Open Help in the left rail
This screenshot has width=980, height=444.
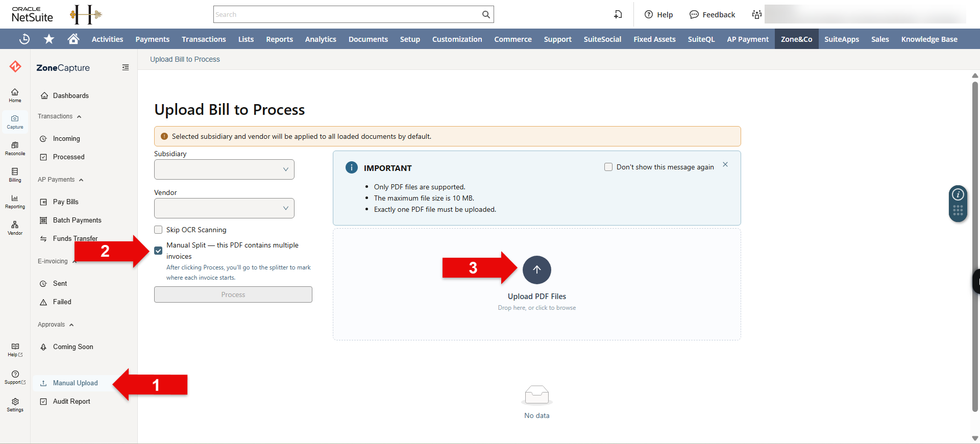[15, 350]
